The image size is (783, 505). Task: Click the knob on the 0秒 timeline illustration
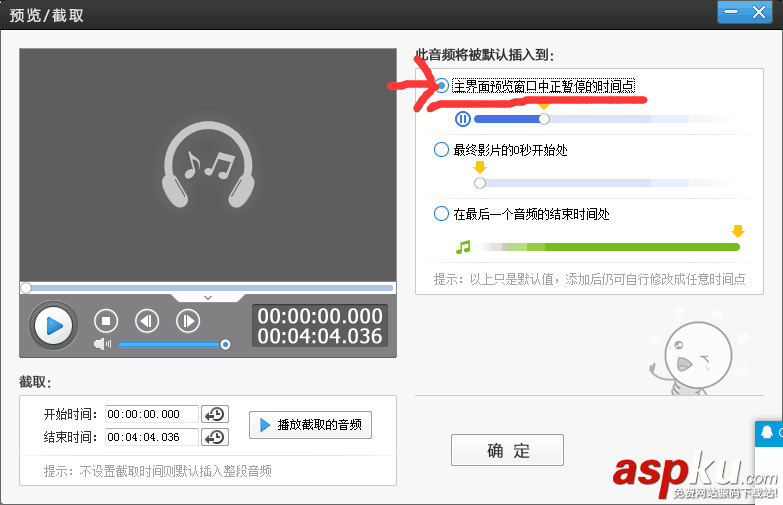tap(480, 183)
